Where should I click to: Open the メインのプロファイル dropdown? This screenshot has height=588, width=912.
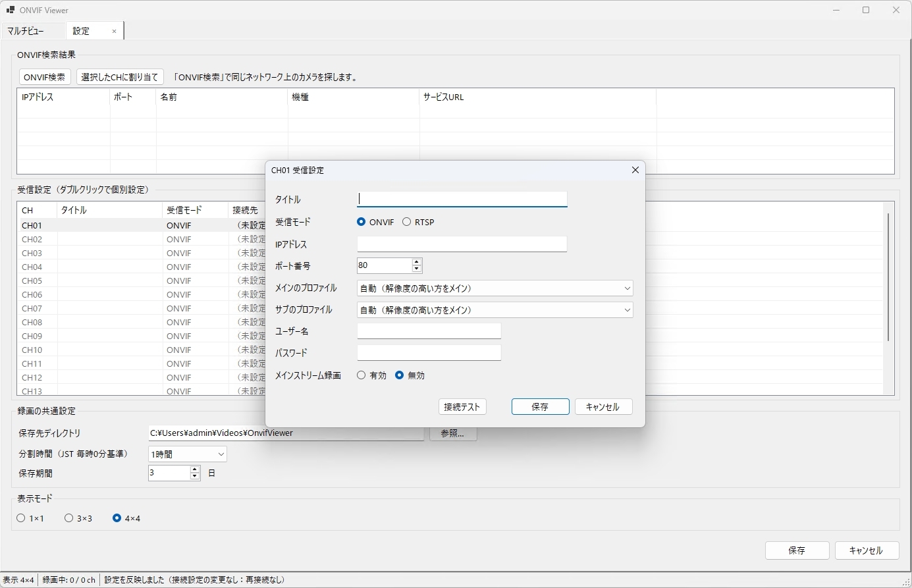(x=495, y=288)
